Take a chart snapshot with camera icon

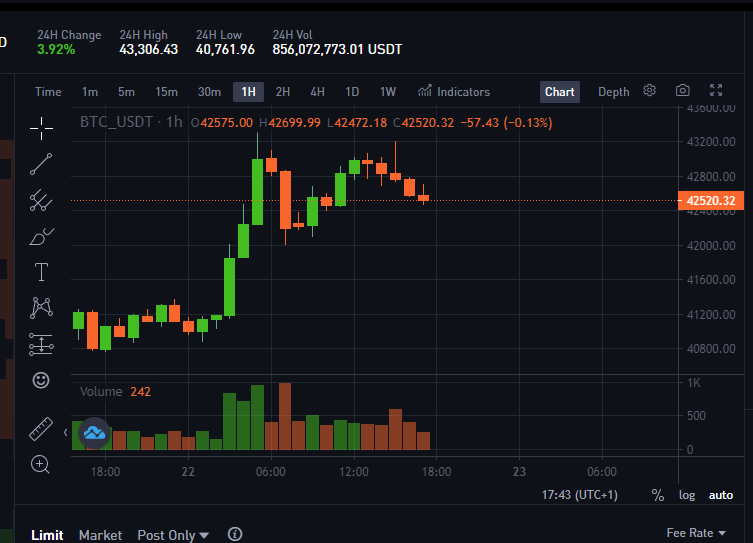tap(682, 90)
